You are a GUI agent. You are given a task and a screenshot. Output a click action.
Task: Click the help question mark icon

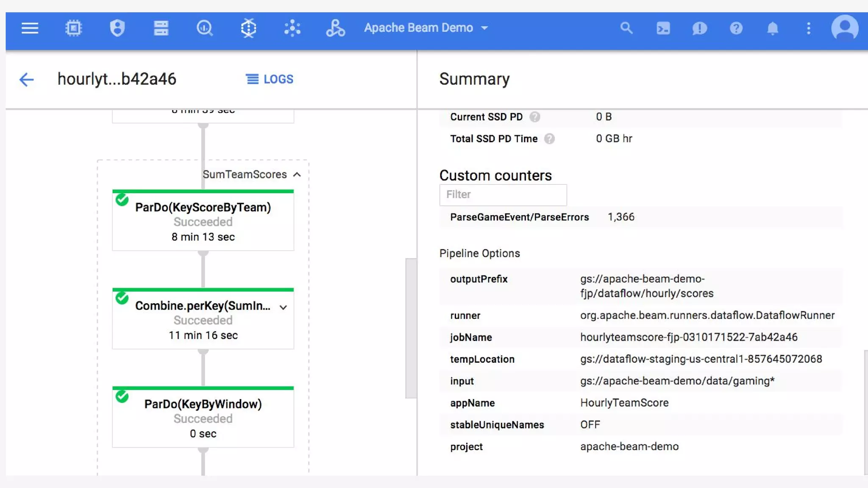(736, 28)
